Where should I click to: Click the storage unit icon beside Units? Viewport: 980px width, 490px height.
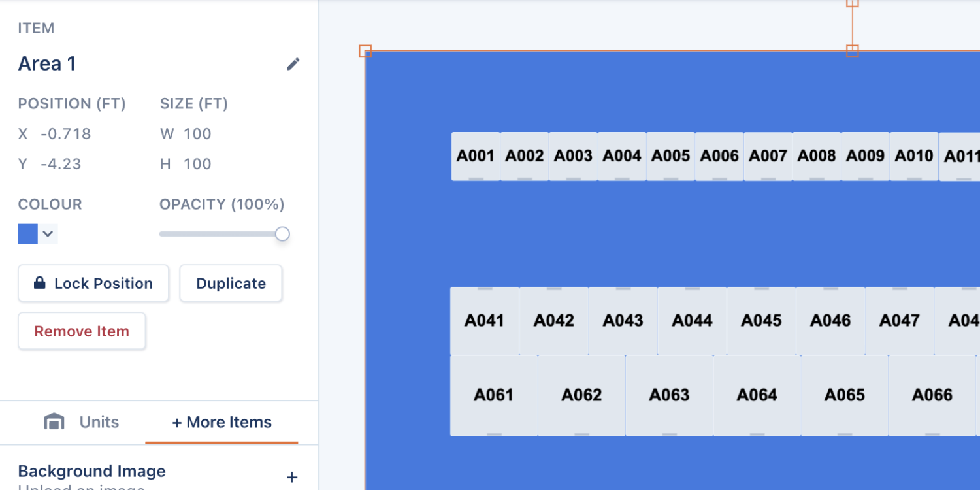[x=54, y=422]
